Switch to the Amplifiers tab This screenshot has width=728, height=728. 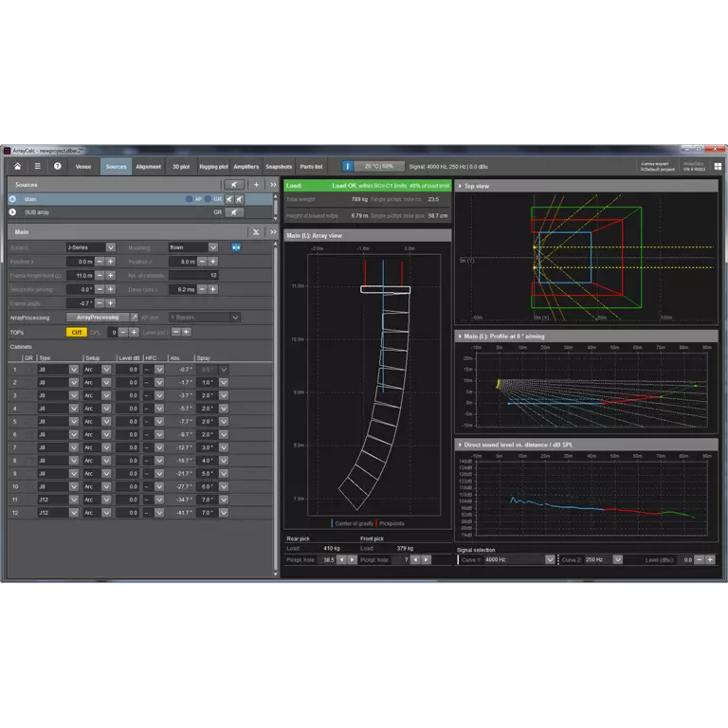click(246, 166)
